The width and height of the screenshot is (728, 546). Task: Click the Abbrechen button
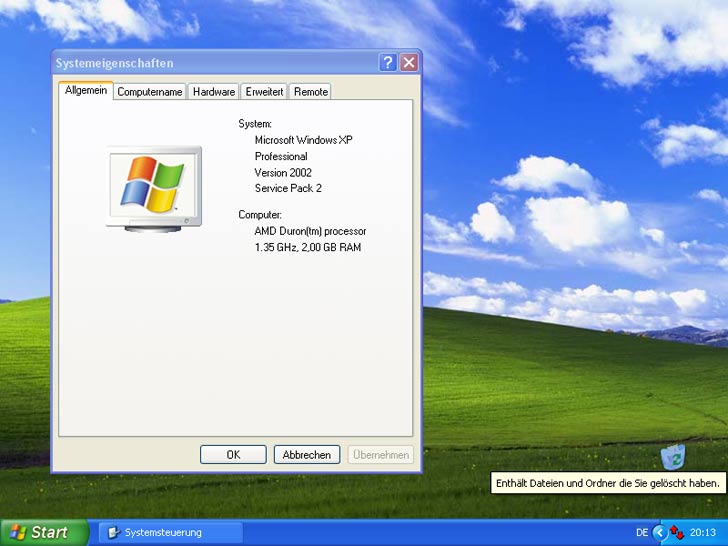306,454
